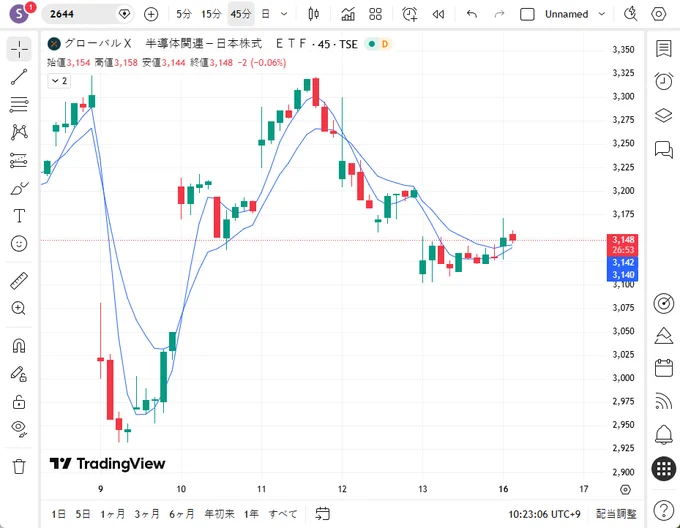Set date range to 1ヶ月
The image size is (680, 528).
(113, 514)
